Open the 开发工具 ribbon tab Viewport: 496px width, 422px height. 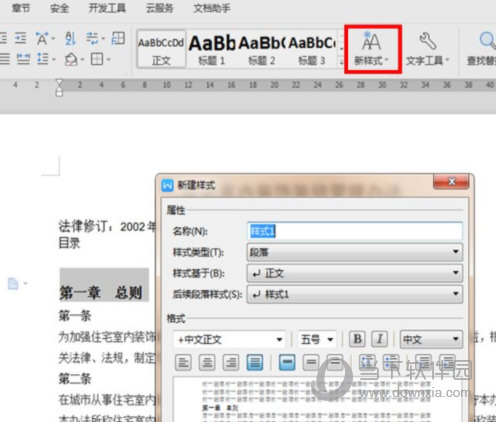pos(107,8)
